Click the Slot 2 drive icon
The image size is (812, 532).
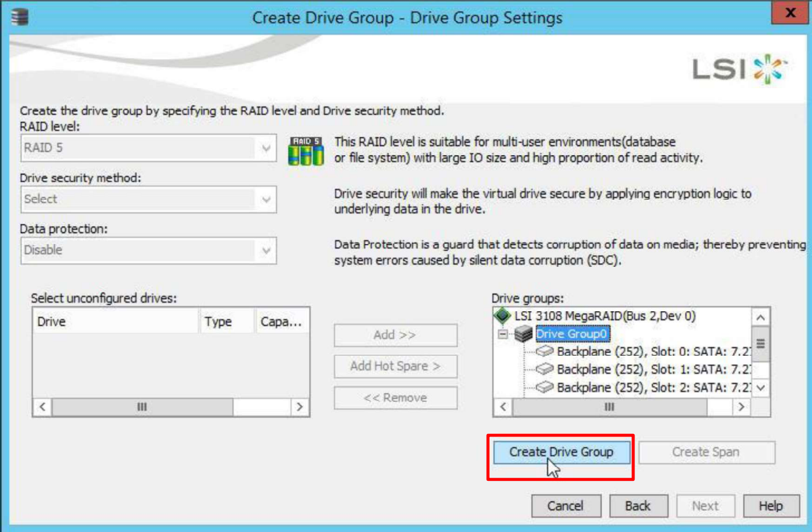click(x=545, y=388)
